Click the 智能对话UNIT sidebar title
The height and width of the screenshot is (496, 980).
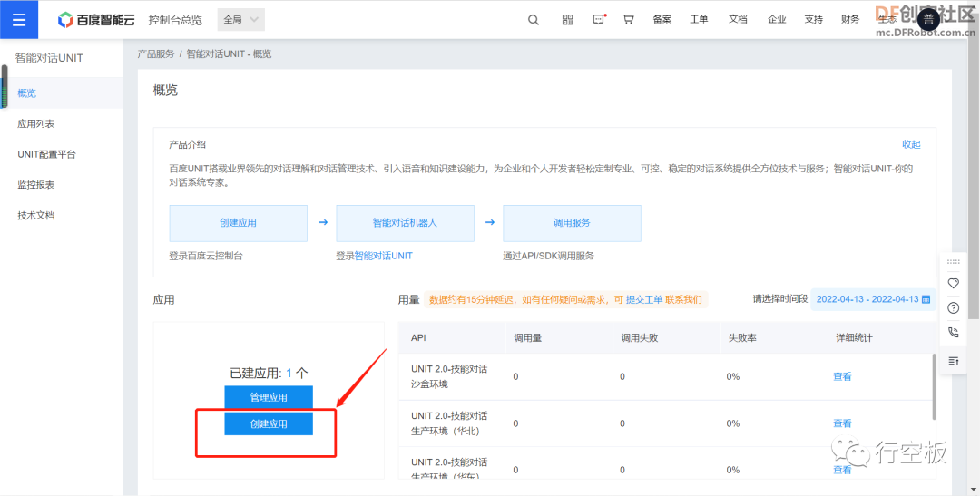(49, 58)
